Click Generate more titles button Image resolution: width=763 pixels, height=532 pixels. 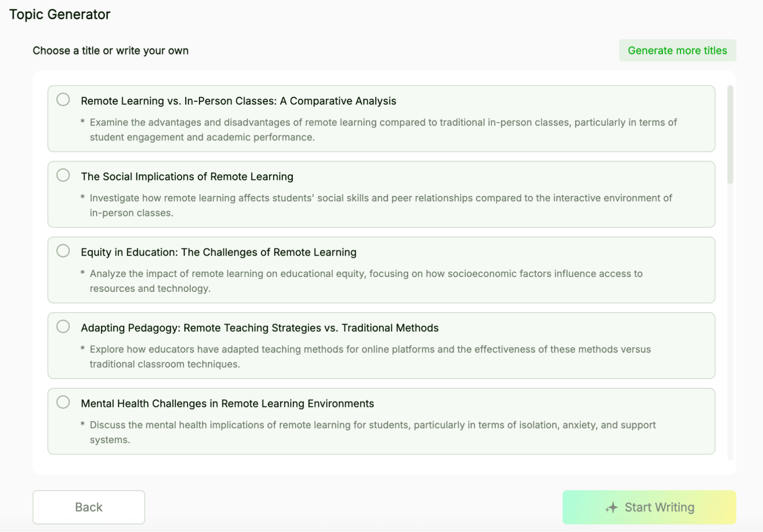point(677,50)
